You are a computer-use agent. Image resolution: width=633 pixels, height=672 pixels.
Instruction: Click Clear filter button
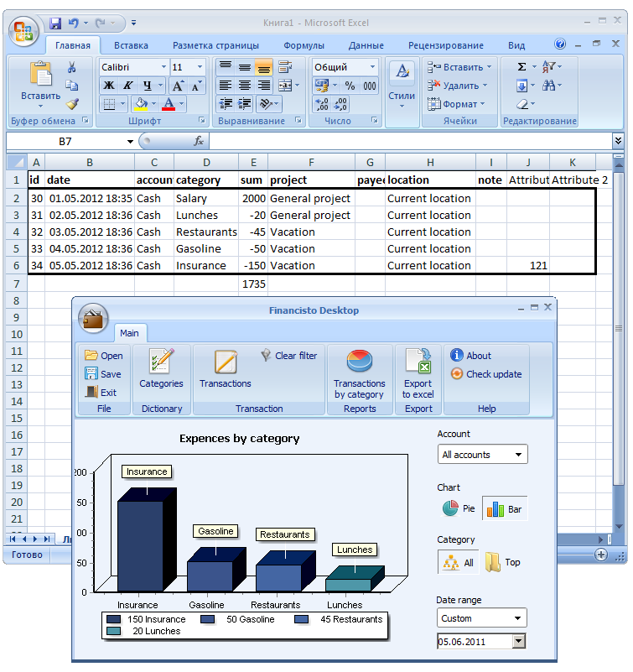point(289,356)
